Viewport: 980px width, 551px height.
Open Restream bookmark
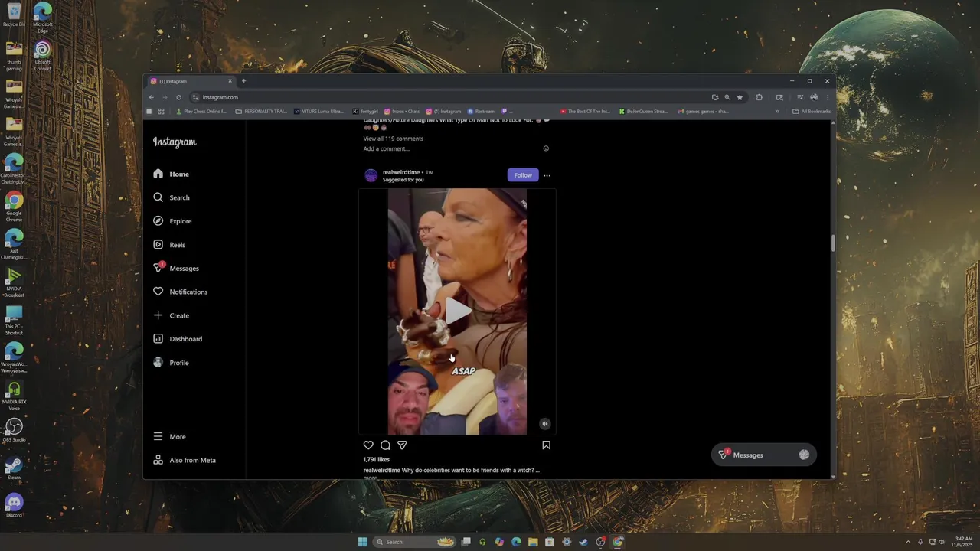tap(481, 112)
